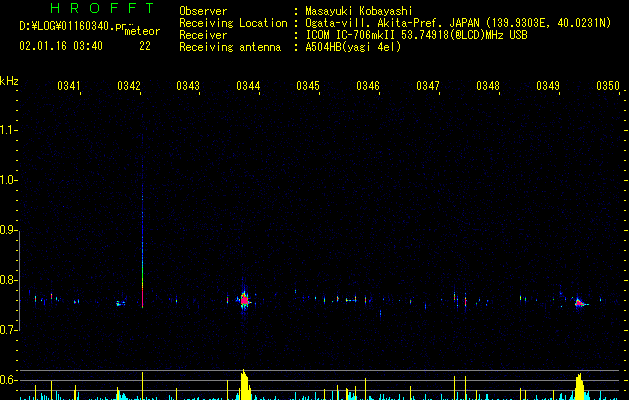Click the 0.7 kHz frequency axis label
629x400 pixels.
point(8,330)
